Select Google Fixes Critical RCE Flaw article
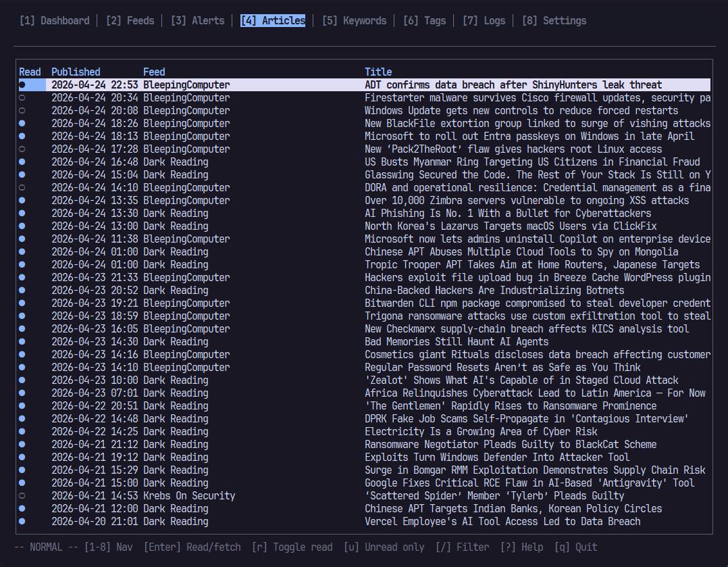728x567 pixels. 365,483
